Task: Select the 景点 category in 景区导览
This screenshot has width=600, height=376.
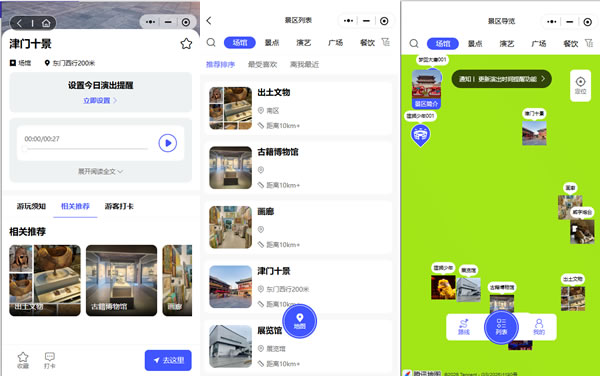Action: (x=475, y=44)
